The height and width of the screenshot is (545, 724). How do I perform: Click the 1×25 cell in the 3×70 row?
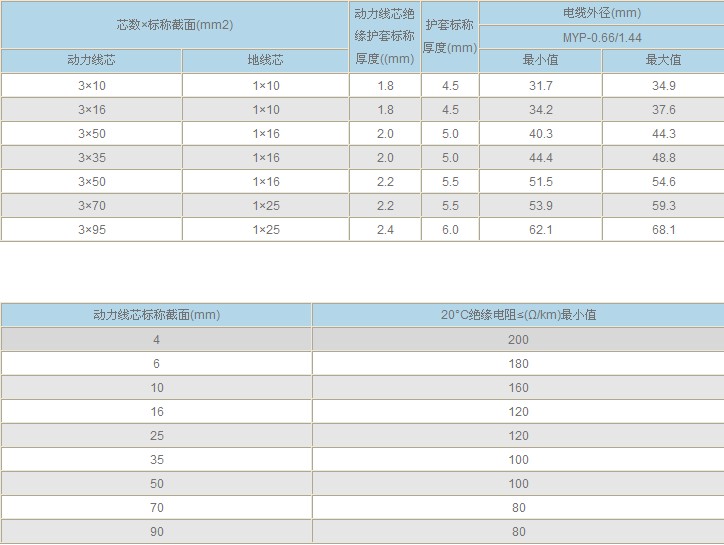(265, 206)
